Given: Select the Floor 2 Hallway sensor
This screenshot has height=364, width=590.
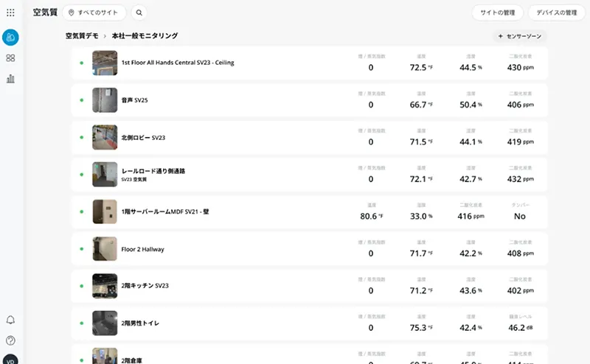Looking at the screenshot, I should [142, 250].
